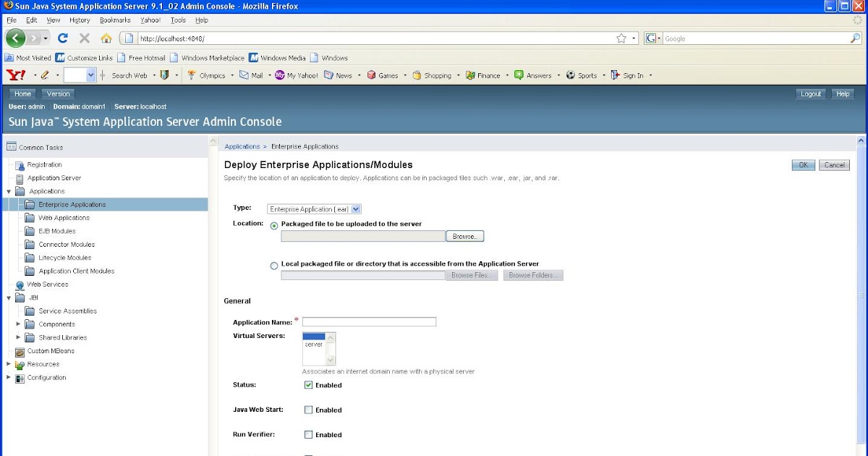Click the Logout button
Viewport: 868px width, 456px height.
[810, 93]
